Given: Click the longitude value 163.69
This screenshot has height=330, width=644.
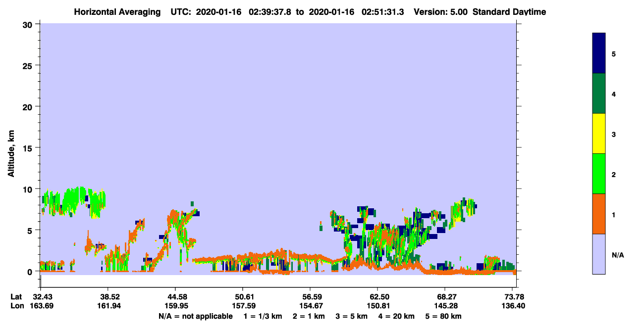Looking at the screenshot, I should [41, 306].
